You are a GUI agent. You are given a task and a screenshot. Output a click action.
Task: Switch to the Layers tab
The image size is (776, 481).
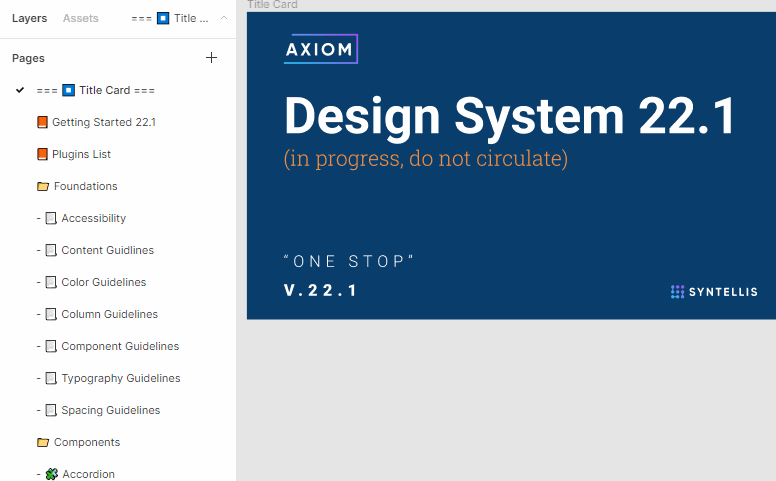(29, 18)
